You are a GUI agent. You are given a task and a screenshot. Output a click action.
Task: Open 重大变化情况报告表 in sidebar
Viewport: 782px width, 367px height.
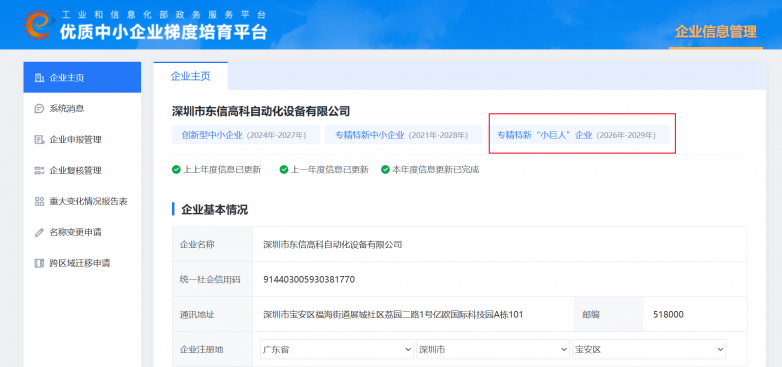point(82,201)
